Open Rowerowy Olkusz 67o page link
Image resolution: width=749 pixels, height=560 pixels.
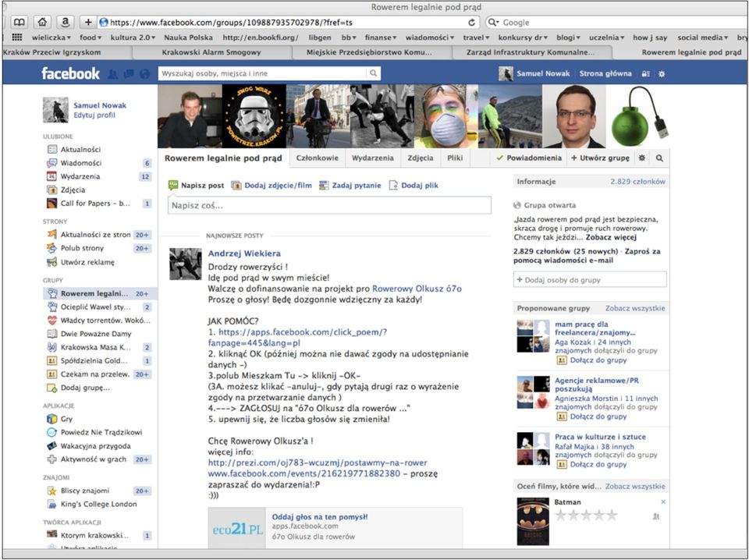[417, 289]
